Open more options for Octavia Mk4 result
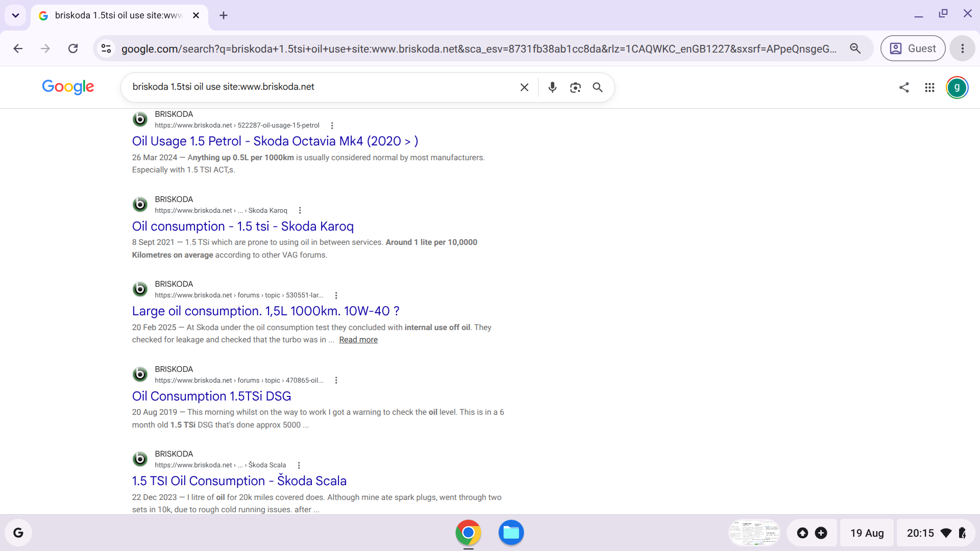980x551 pixels. (x=332, y=126)
